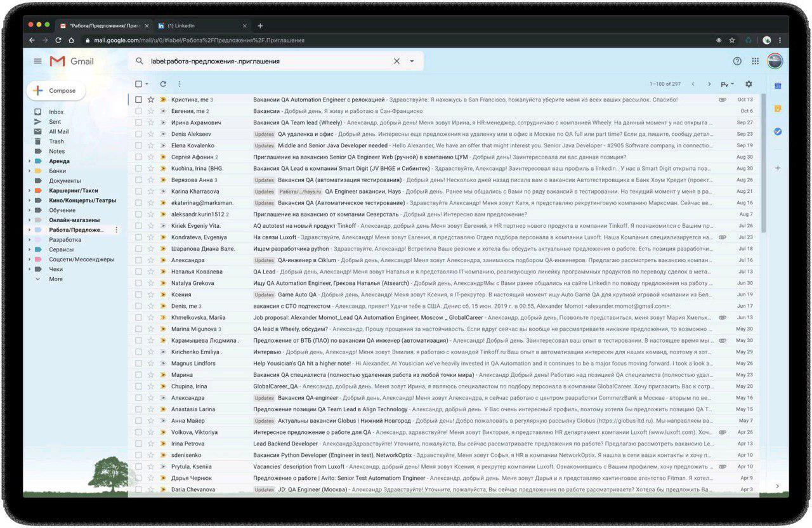Expand the Аренда label in sidebar

click(x=29, y=161)
